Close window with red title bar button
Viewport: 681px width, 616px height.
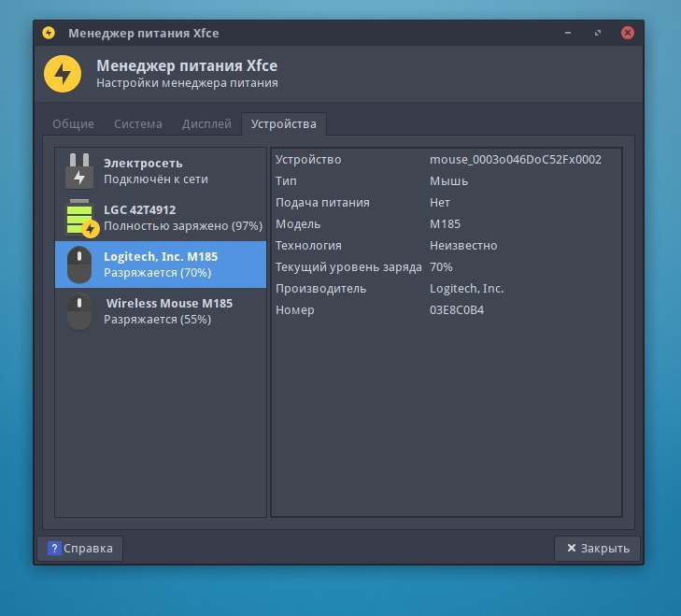point(627,33)
